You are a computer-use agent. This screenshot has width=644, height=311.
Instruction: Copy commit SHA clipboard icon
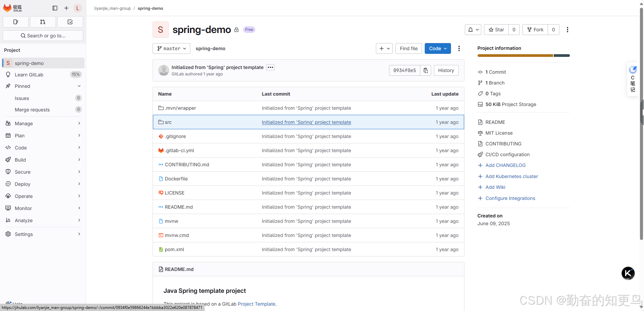[426, 70]
